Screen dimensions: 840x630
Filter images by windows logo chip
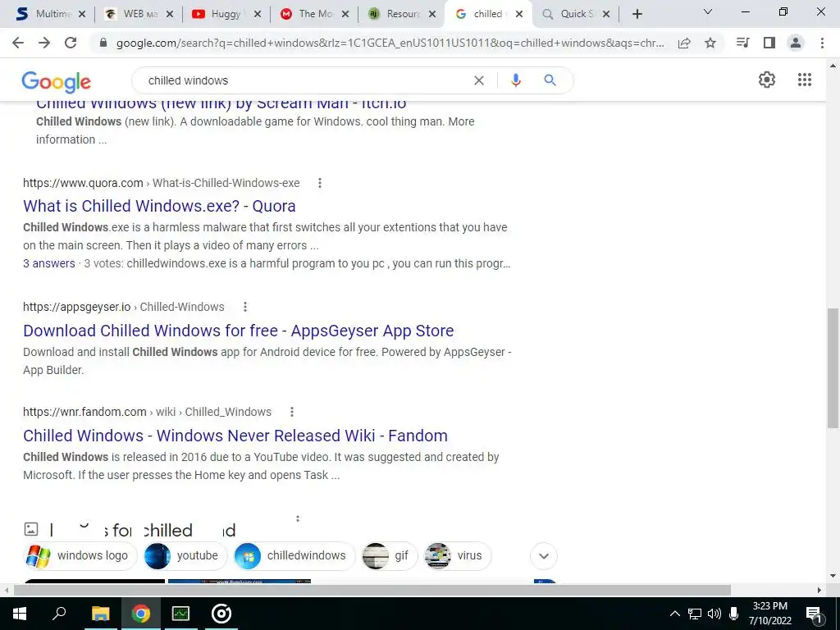pos(80,555)
